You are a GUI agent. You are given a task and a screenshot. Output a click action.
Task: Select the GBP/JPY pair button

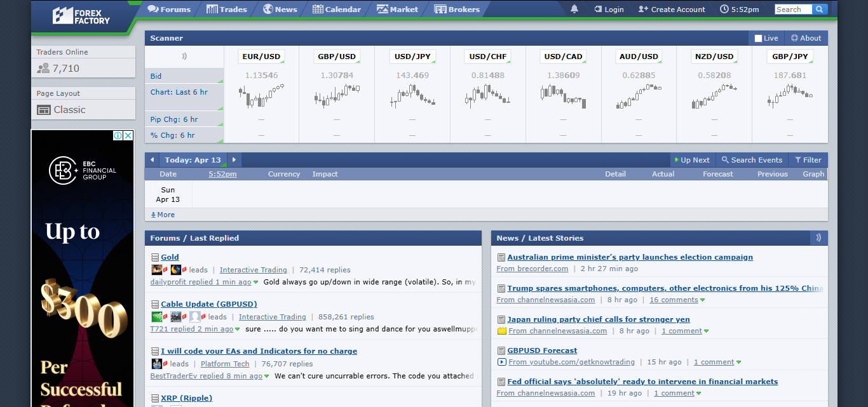click(790, 57)
